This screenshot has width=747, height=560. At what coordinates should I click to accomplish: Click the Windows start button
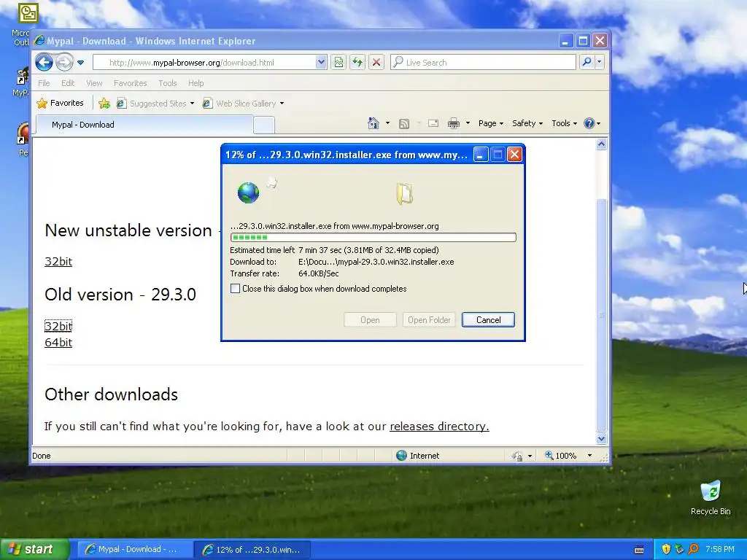(x=35, y=549)
